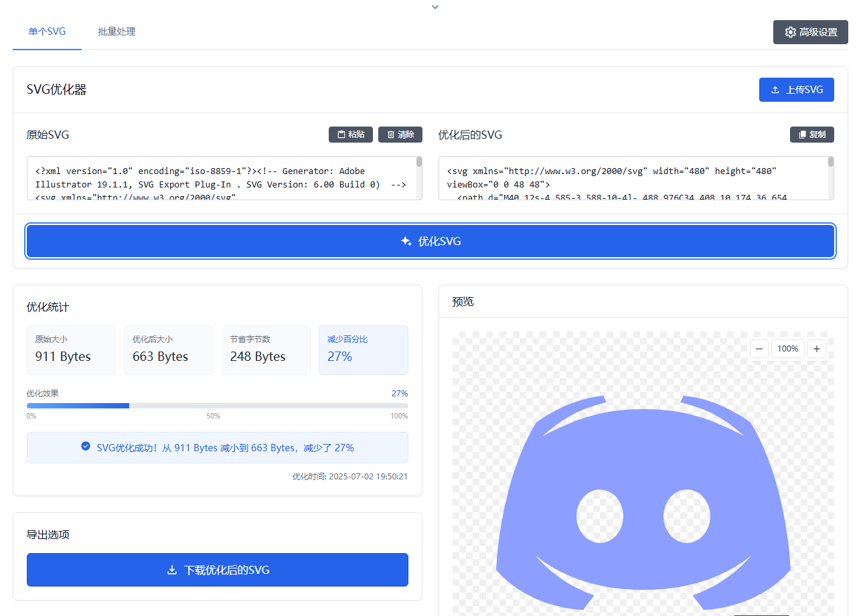Click the sparkle icon on 优化SVG button
The width and height of the screenshot is (867, 616).
click(x=406, y=241)
